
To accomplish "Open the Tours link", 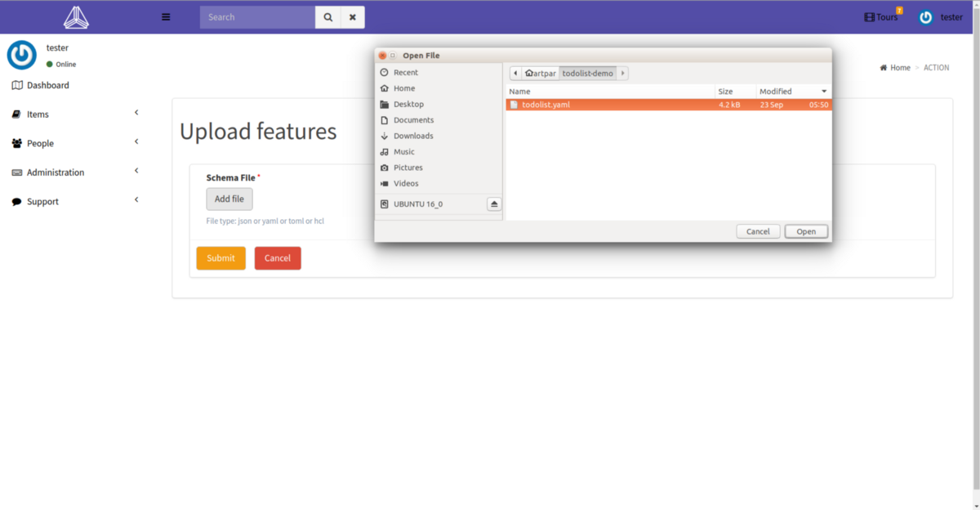I will [881, 17].
